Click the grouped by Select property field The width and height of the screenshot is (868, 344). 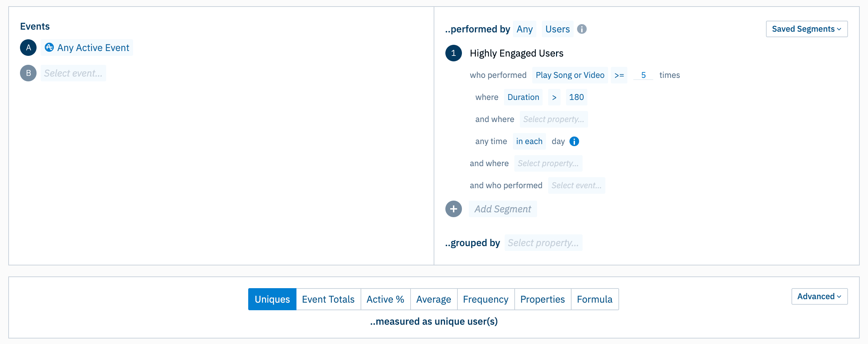[543, 243]
